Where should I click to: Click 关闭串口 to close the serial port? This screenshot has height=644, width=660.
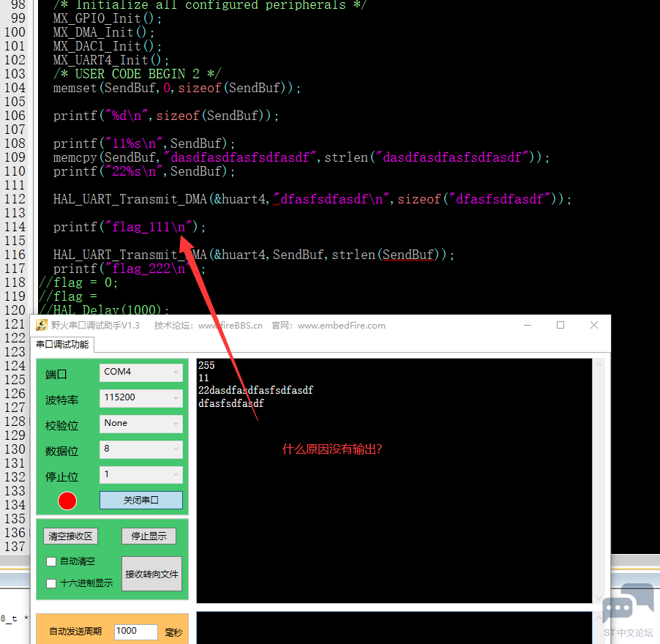coord(140,501)
